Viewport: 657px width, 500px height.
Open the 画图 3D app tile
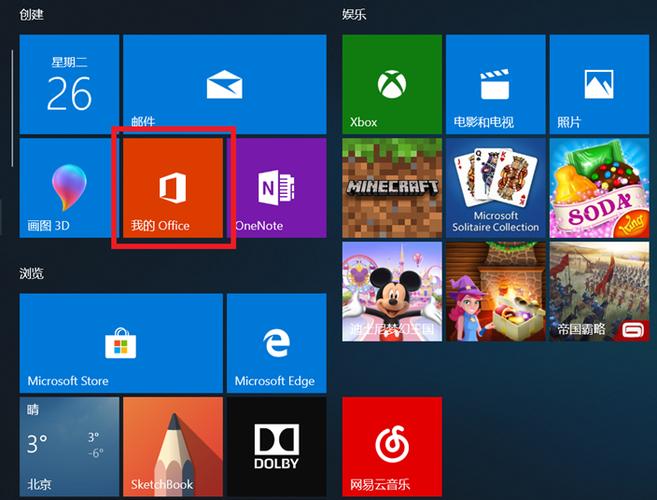68,188
